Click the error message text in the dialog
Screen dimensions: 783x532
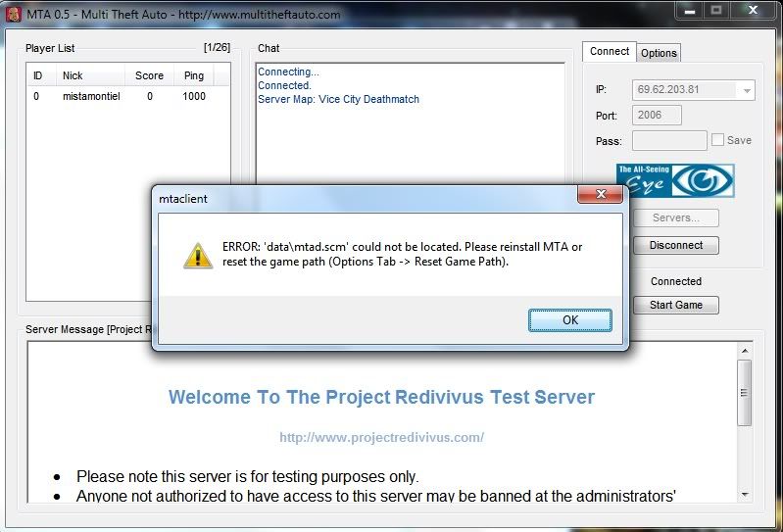tap(402, 254)
